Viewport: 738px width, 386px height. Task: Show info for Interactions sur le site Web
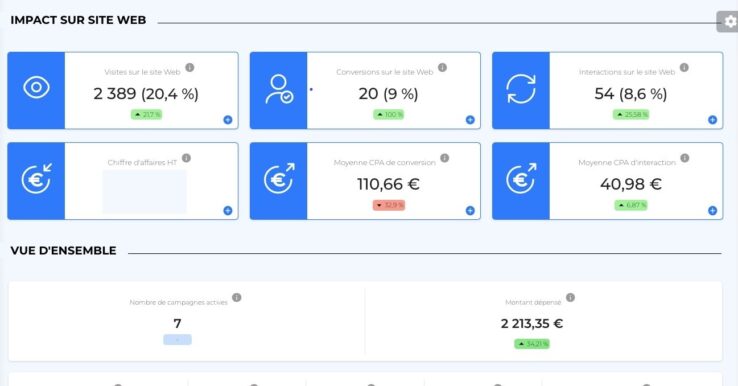684,67
